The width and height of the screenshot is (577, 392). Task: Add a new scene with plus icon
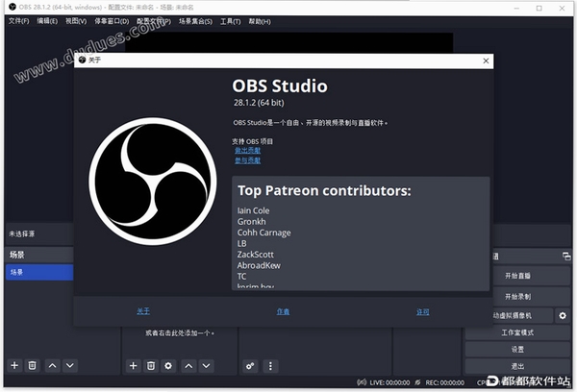[x=14, y=365]
